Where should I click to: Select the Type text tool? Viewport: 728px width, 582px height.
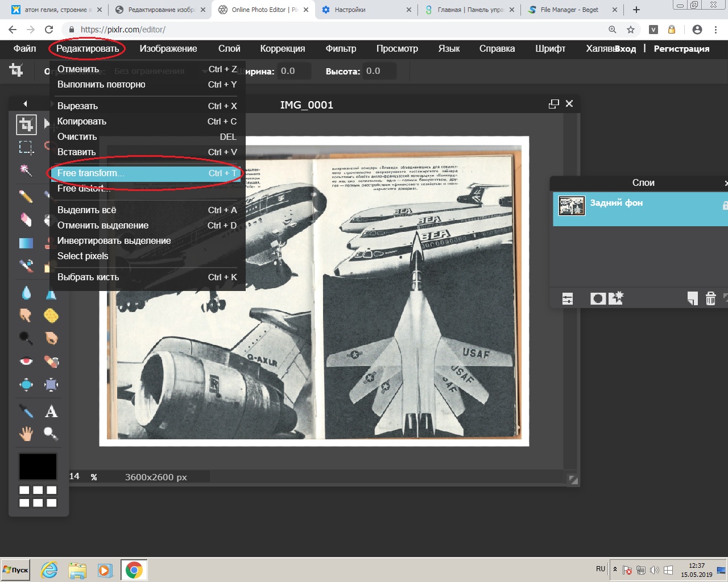[51, 411]
